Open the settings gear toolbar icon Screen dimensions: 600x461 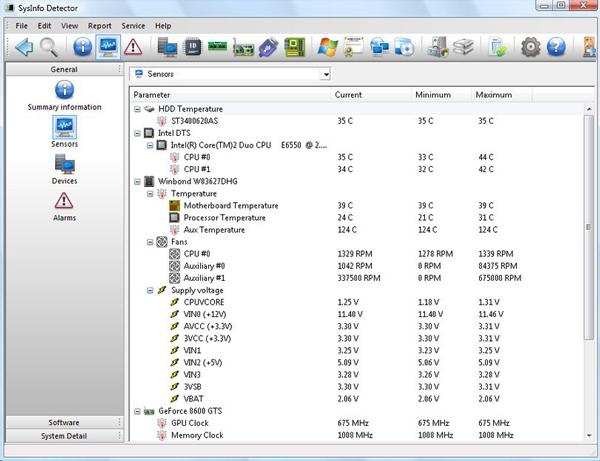[x=531, y=47]
